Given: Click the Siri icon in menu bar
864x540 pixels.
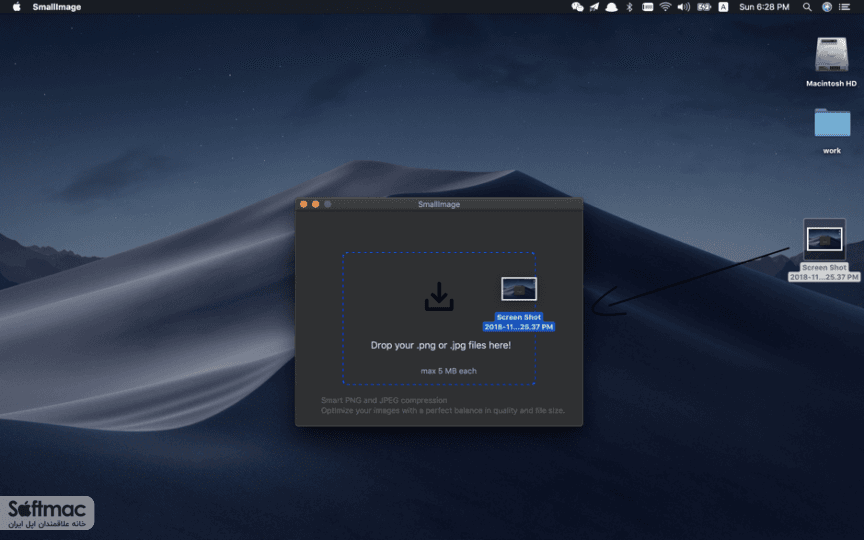Looking at the screenshot, I should coord(827,7).
